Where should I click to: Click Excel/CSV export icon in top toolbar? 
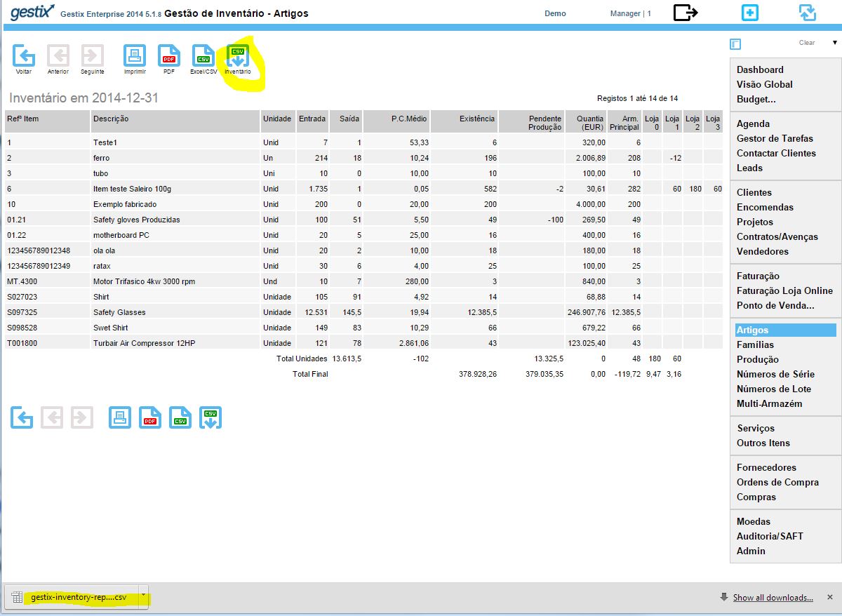click(x=203, y=56)
